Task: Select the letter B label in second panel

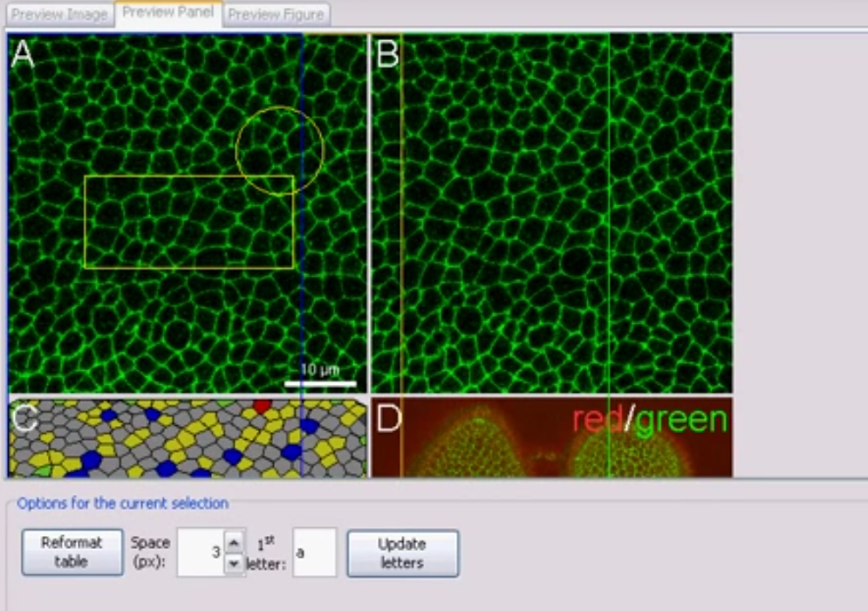Action: click(386, 54)
